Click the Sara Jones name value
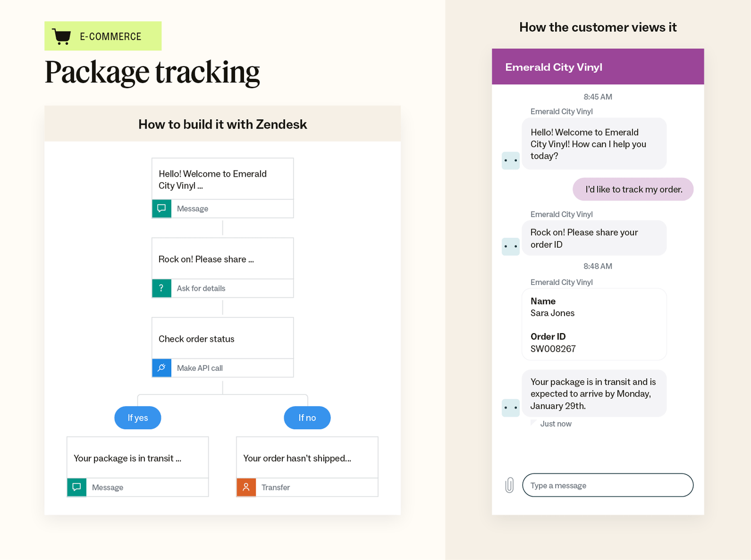This screenshot has width=751, height=560. click(552, 313)
